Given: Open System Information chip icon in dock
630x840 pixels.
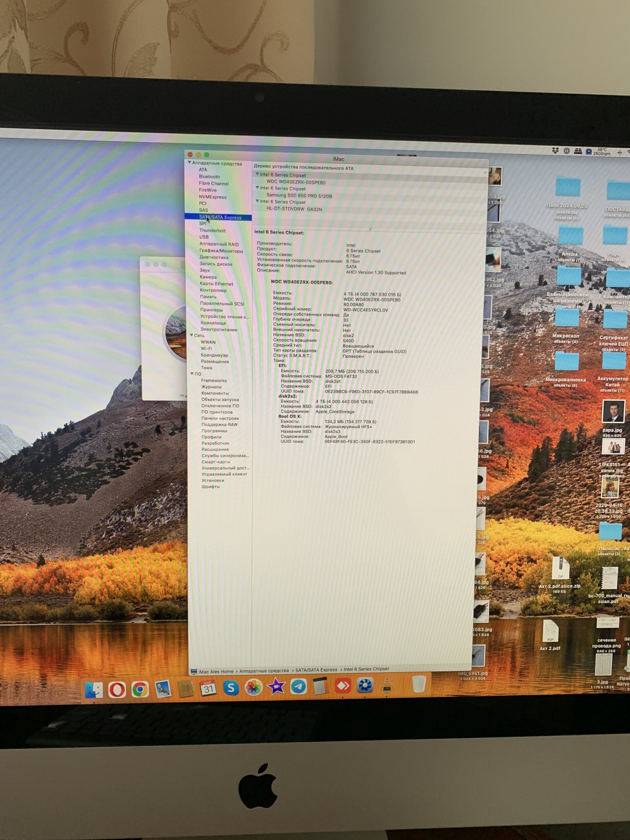Looking at the screenshot, I should [387, 685].
